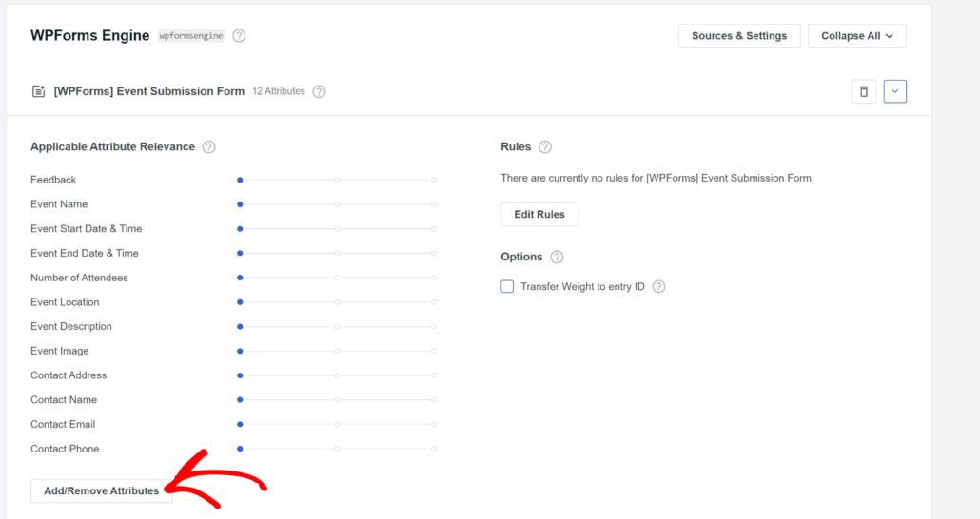Set Contact Address slider to middle
This screenshot has height=519, width=980.
click(x=337, y=375)
